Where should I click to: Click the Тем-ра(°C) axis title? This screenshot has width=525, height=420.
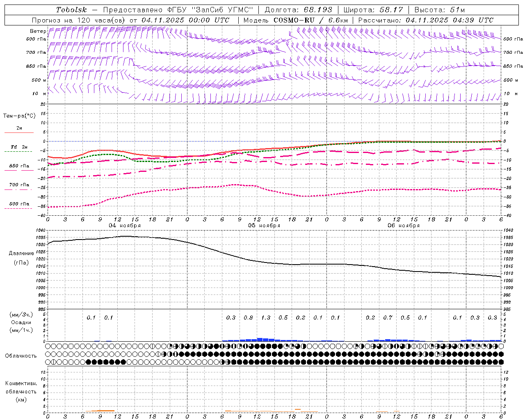click(x=19, y=116)
